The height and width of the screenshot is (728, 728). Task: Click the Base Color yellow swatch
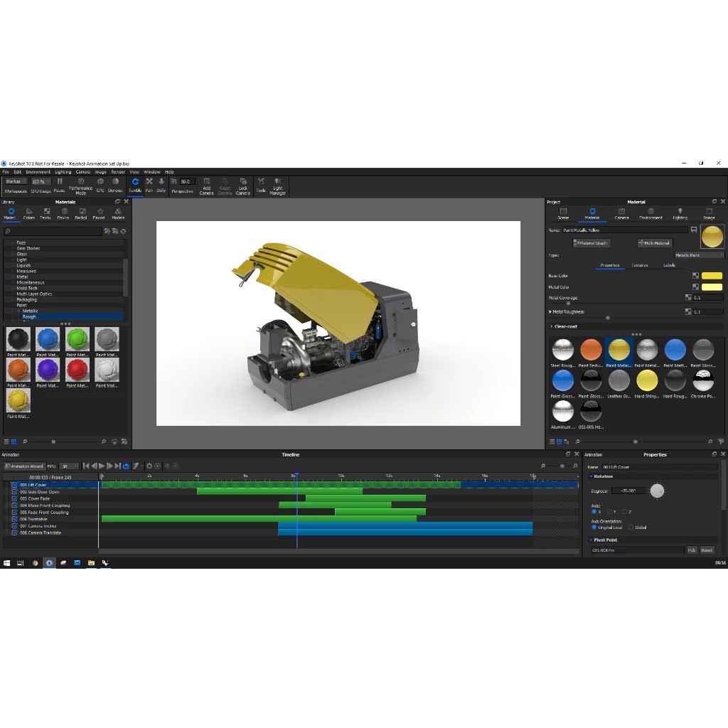[712, 276]
